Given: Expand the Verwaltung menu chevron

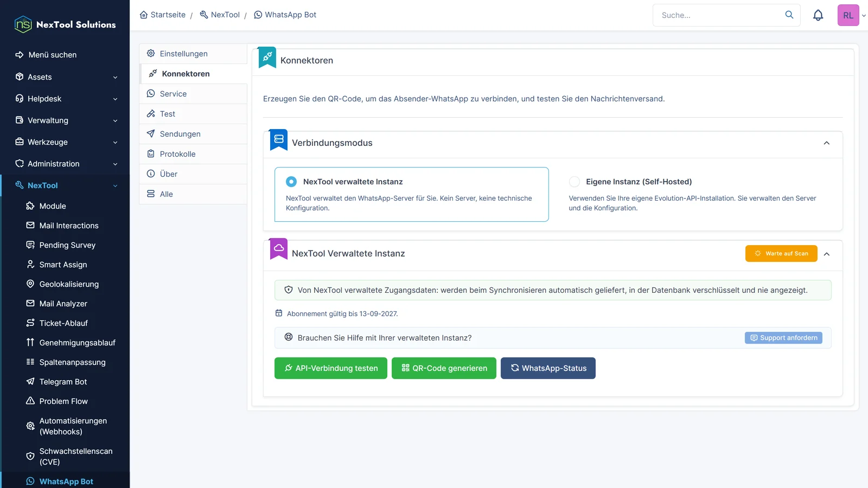Looking at the screenshot, I should pos(115,121).
